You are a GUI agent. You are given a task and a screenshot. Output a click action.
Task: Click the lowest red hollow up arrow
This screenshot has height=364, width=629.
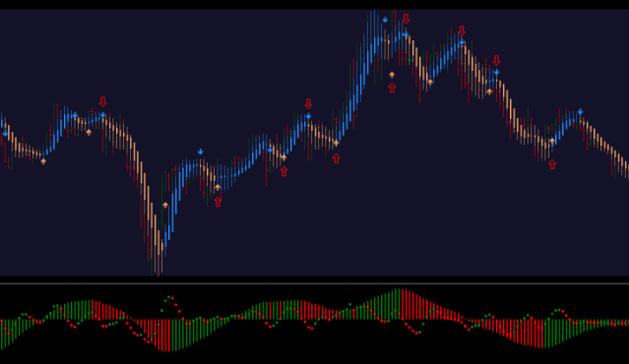pos(218,202)
